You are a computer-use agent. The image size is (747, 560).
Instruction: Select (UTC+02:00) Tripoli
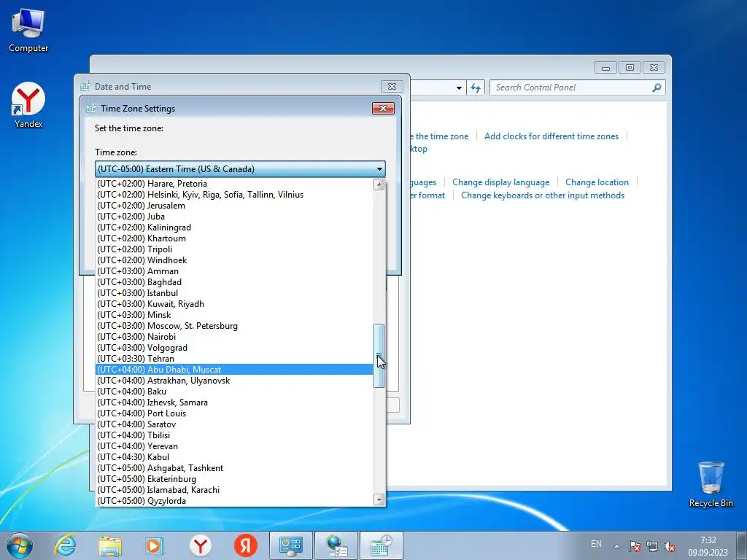[x=234, y=249]
